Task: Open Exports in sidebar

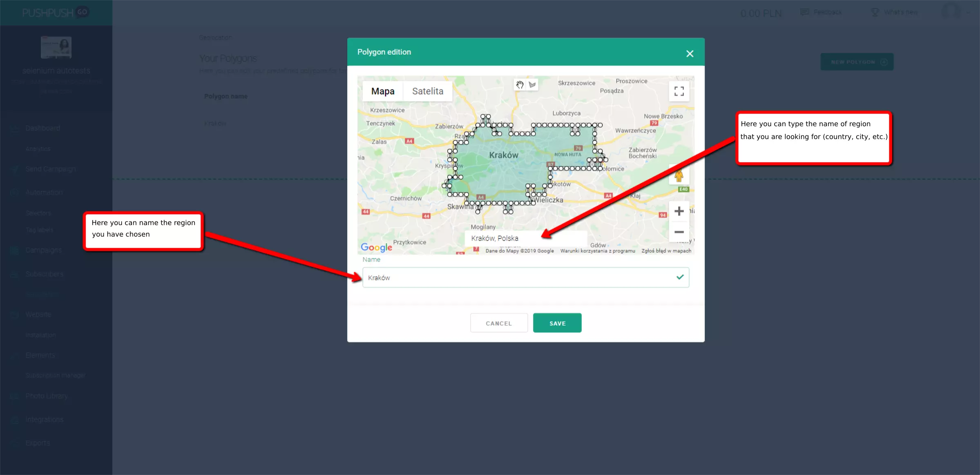Action: coord(38,443)
